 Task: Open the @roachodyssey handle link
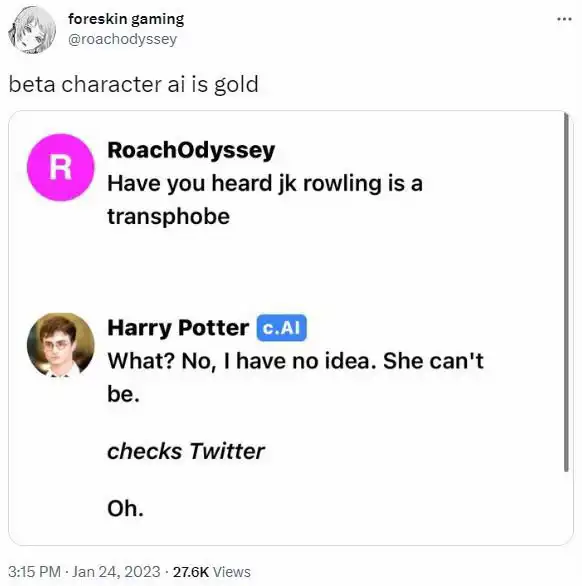point(123,39)
